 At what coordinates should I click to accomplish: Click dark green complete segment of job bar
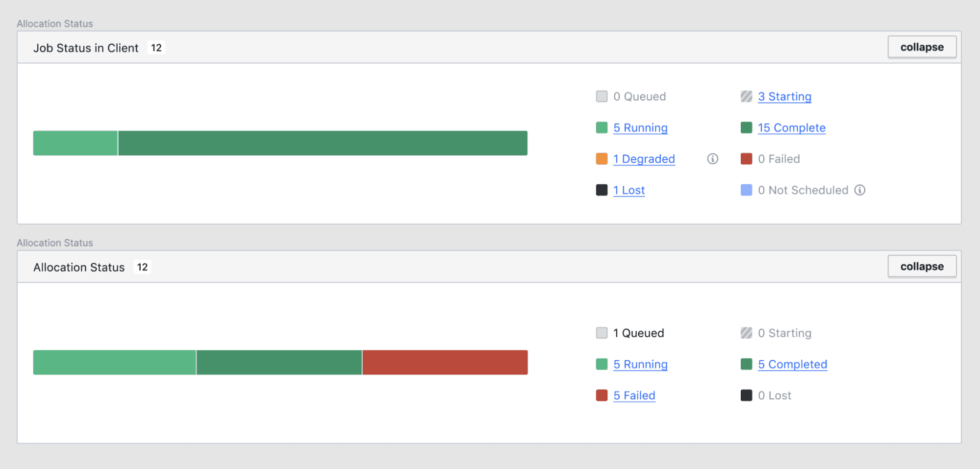coord(323,143)
